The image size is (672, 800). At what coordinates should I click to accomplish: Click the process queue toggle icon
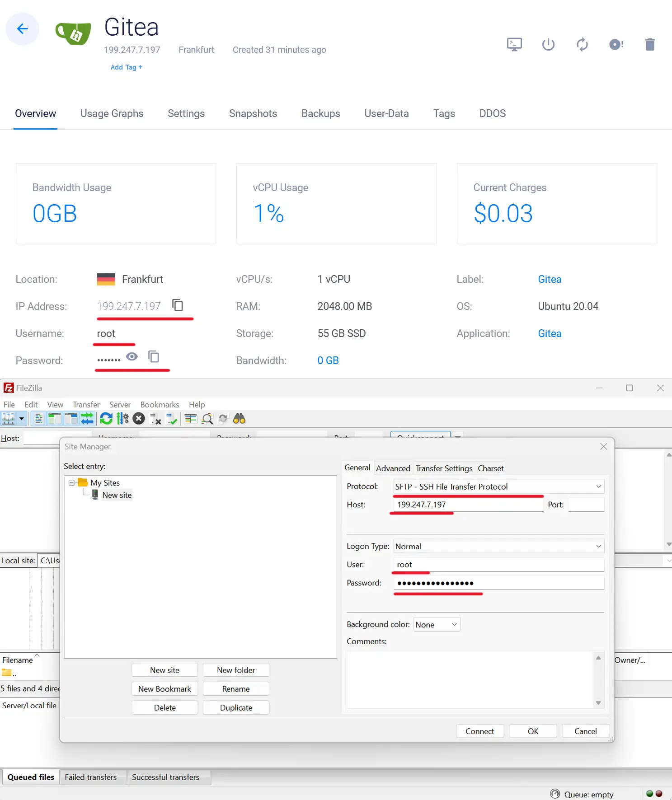pyautogui.click(x=122, y=419)
